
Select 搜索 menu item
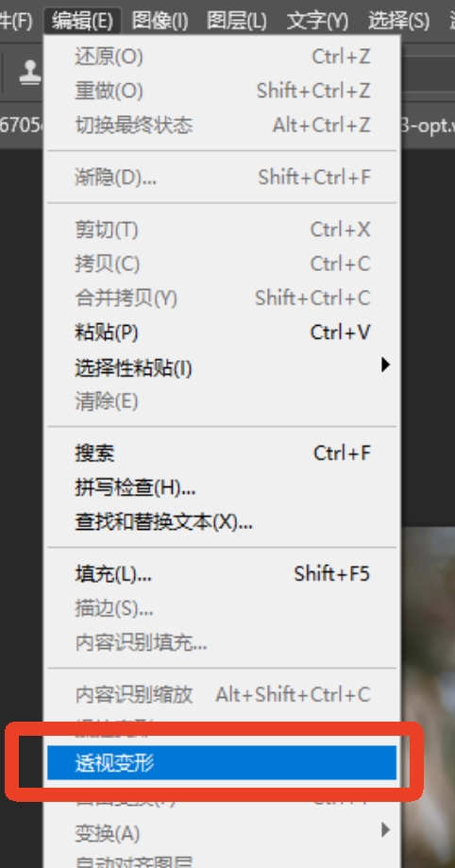222,453
